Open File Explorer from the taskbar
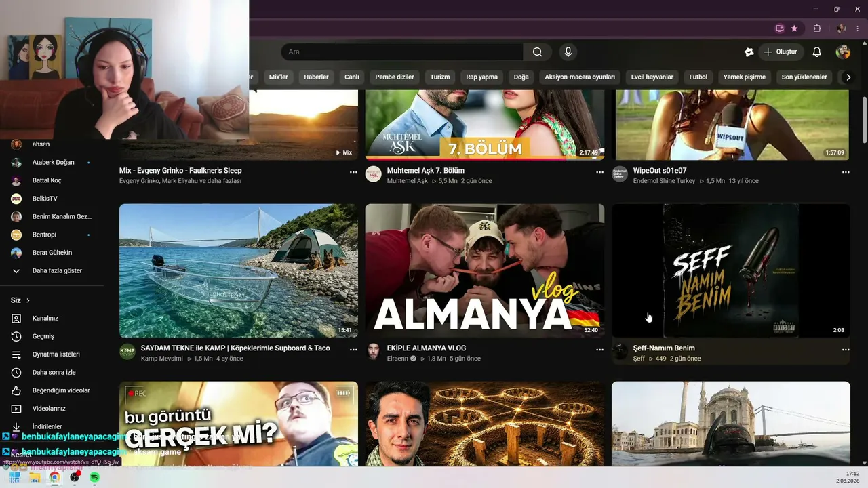The image size is (868, 488). point(35,477)
